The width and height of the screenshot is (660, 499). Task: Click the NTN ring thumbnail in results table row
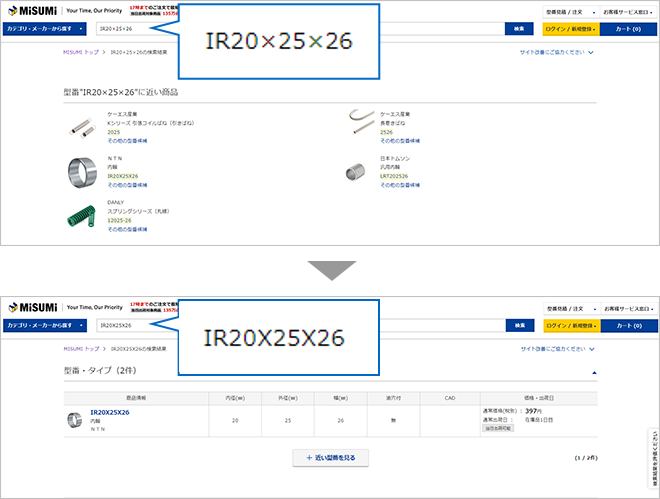[x=75, y=419]
